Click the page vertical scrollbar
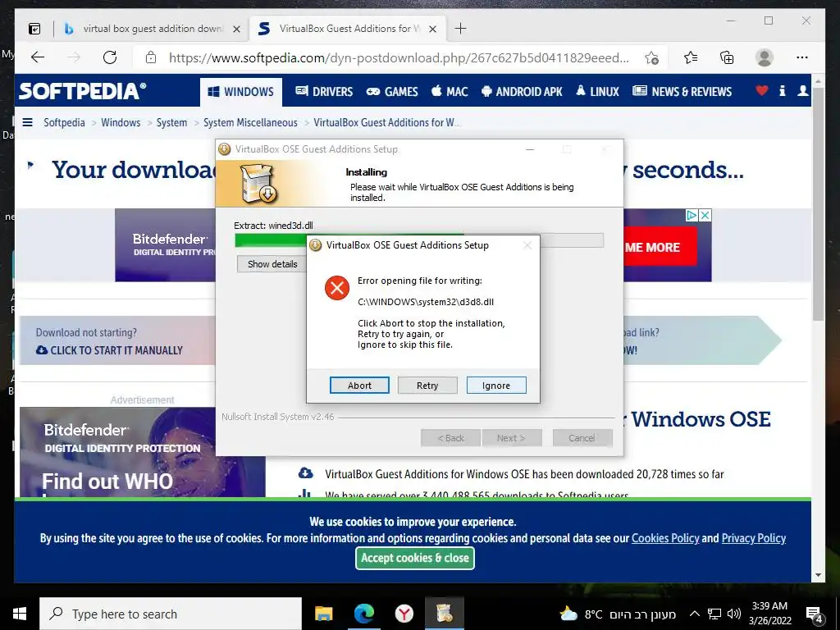840x630 pixels. point(818,203)
